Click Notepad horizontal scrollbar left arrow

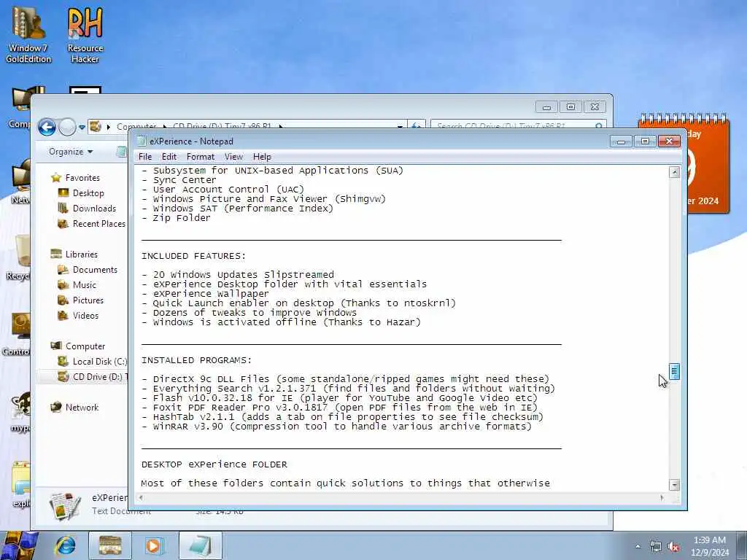coord(141,497)
